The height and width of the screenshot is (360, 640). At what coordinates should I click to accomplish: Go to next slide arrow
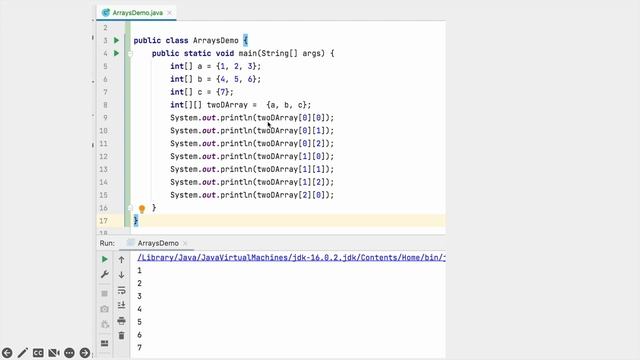[x=85, y=353]
